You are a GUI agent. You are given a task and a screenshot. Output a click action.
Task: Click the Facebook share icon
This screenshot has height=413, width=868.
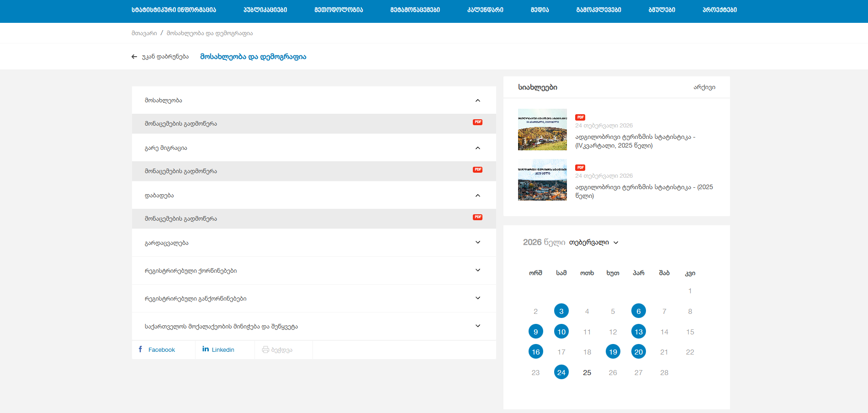pos(141,349)
